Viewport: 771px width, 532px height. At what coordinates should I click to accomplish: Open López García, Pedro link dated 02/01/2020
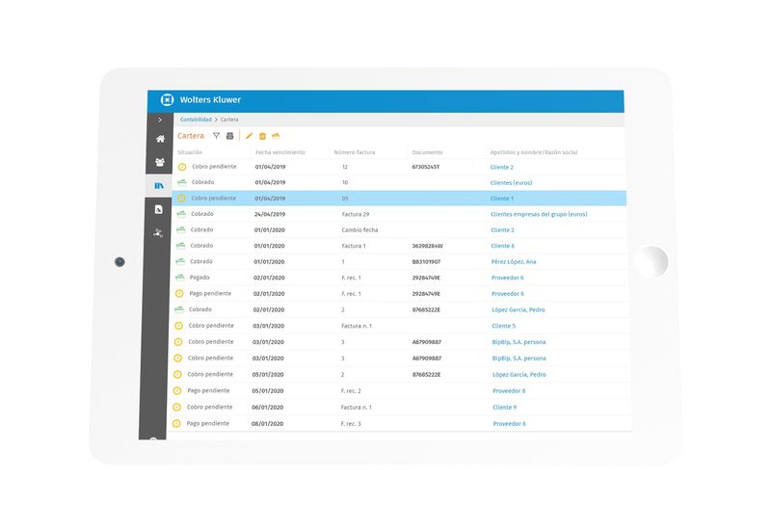point(518,309)
